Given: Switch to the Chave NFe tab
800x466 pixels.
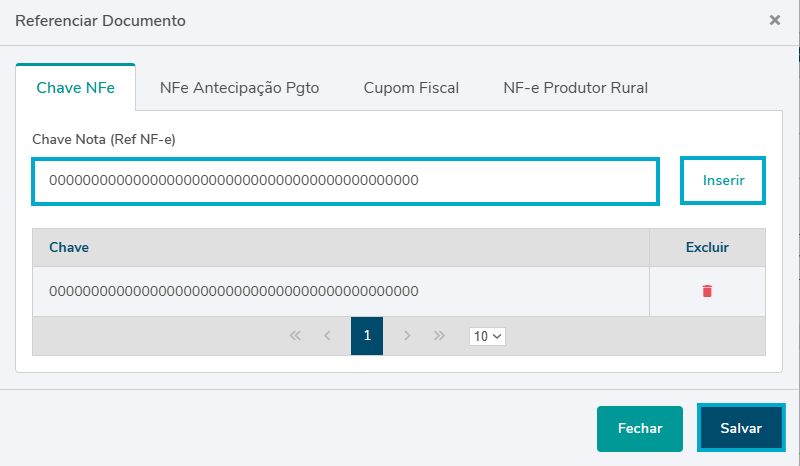Looking at the screenshot, I should coord(76,88).
